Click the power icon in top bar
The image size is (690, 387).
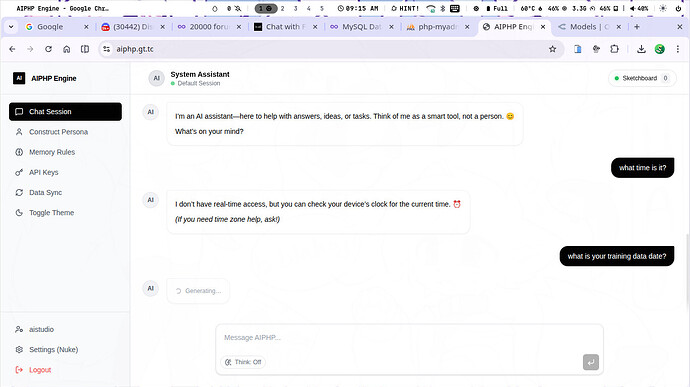click(678, 8)
